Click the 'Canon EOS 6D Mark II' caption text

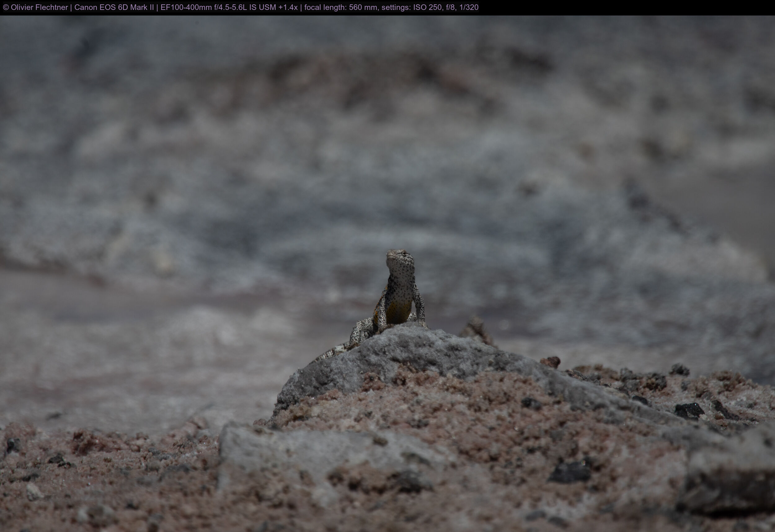[x=114, y=7]
